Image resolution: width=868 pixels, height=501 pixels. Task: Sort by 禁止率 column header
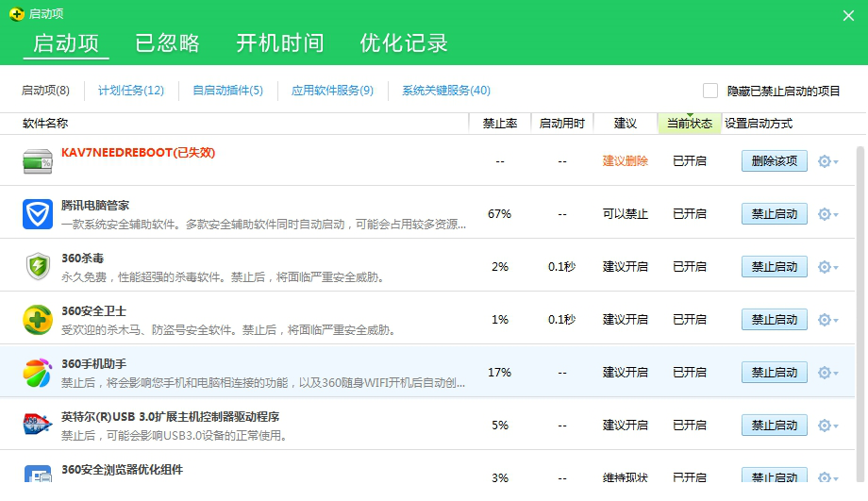pyautogui.click(x=499, y=124)
